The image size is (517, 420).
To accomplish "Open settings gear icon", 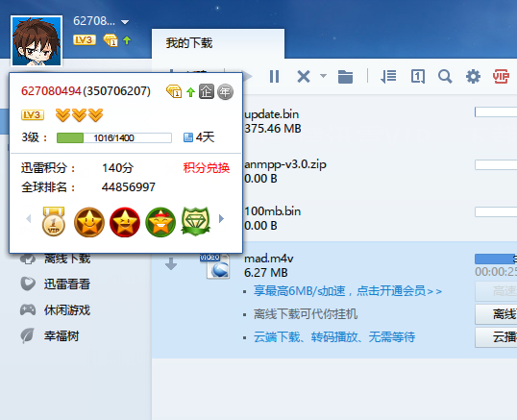I will point(473,77).
